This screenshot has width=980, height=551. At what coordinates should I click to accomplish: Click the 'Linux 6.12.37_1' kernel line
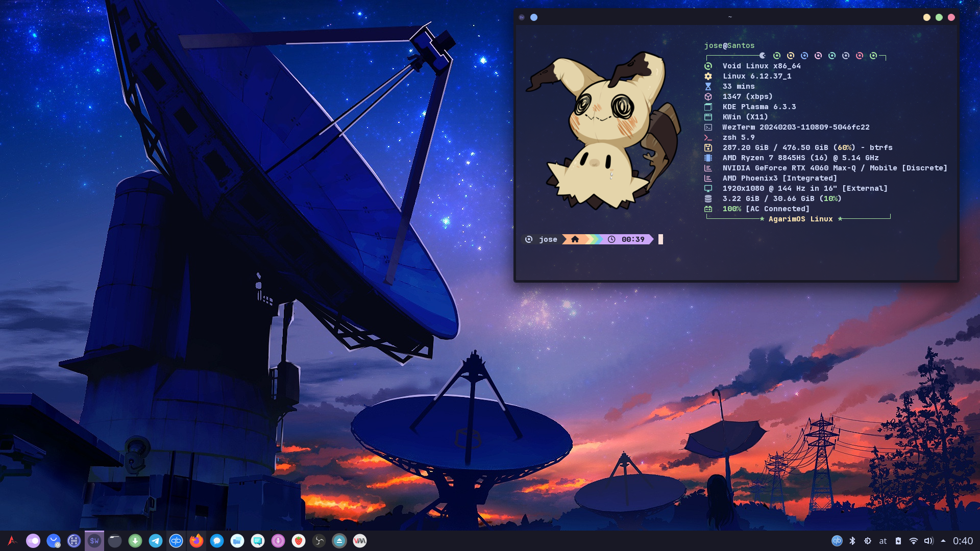tap(757, 76)
